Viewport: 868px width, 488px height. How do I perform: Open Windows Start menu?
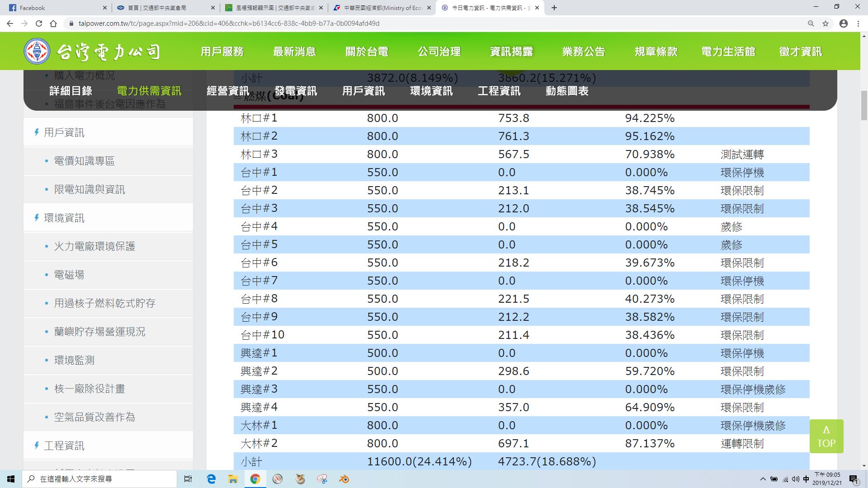click(x=11, y=479)
